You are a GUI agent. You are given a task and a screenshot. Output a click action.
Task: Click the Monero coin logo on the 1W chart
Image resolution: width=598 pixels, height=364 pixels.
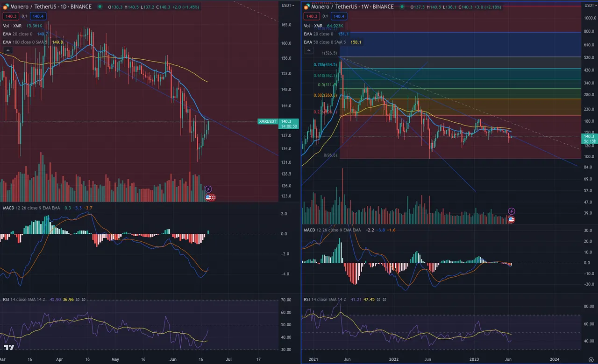(306, 7)
